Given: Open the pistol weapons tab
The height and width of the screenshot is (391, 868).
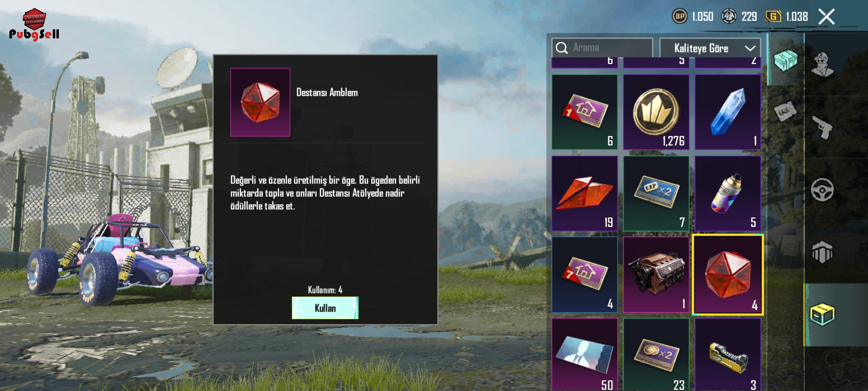Looking at the screenshot, I should (x=822, y=127).
